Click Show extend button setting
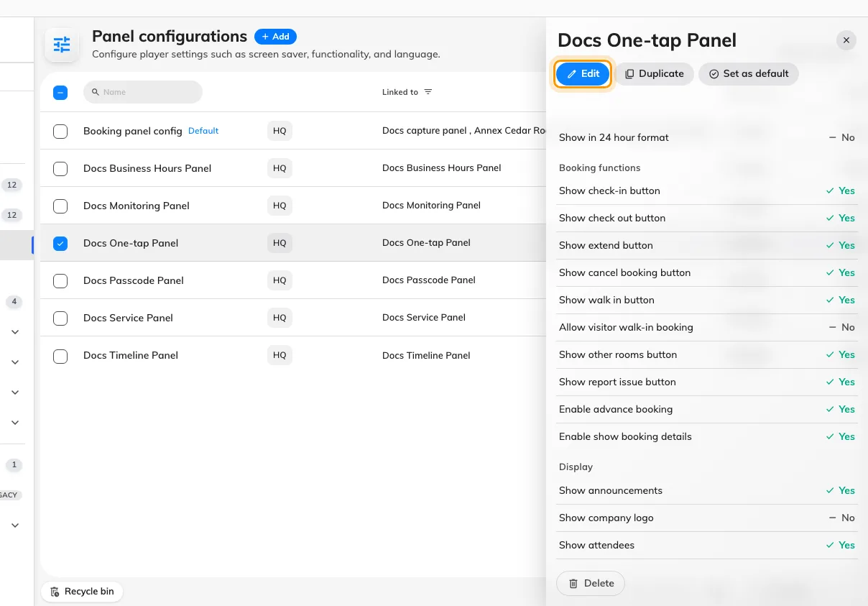Screen dimensions: 868x606 tap(707, 245)
